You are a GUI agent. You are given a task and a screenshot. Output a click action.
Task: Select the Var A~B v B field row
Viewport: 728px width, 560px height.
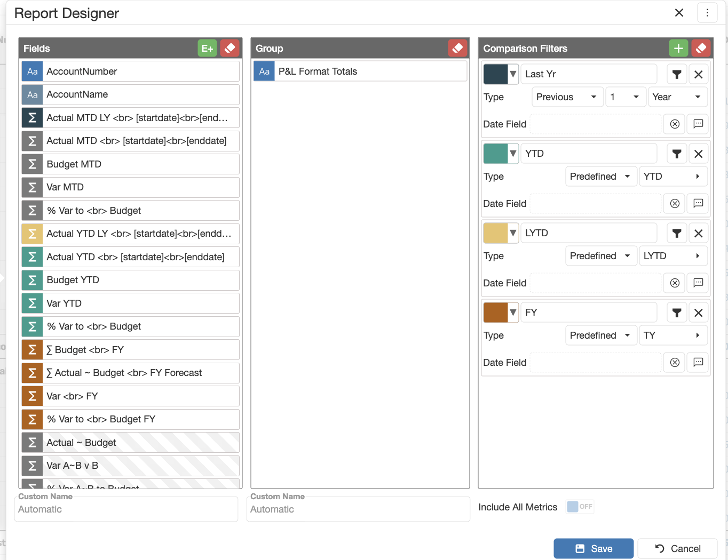[131, 466]
